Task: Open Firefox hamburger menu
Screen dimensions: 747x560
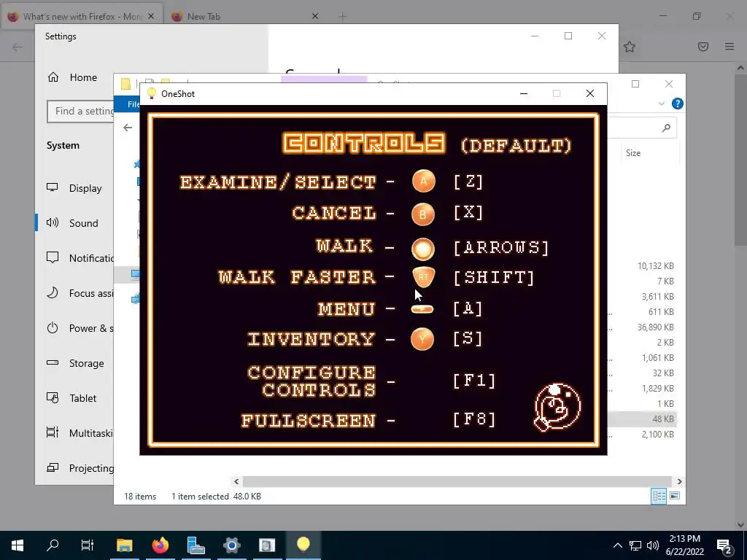Action: point(729,47)
